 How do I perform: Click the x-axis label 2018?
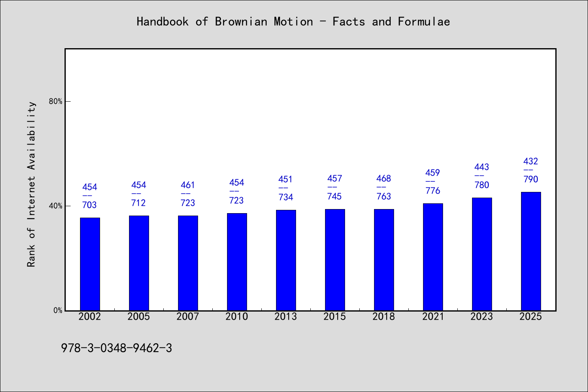pyautogui.click(x=384, y=316)
